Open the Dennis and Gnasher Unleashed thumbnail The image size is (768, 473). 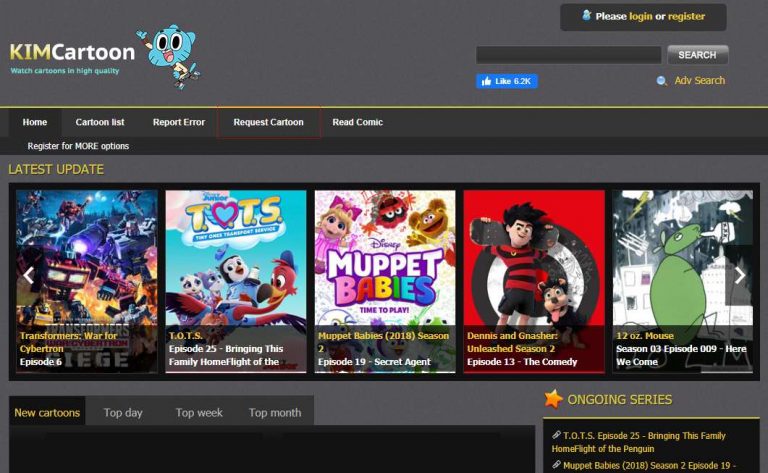534,281
